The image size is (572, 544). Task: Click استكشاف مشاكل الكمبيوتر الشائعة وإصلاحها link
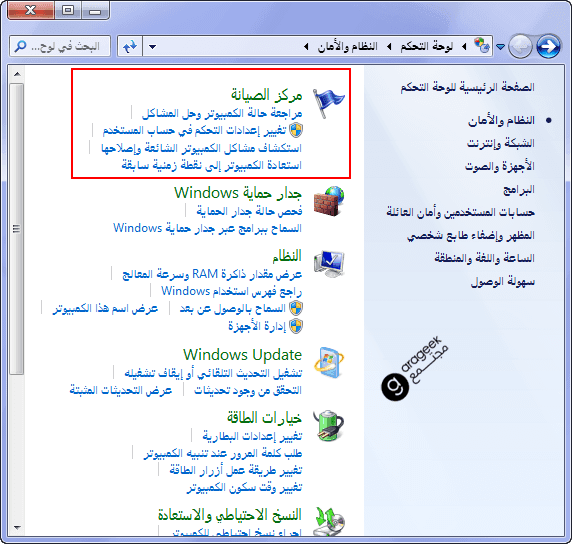[201, 148]
